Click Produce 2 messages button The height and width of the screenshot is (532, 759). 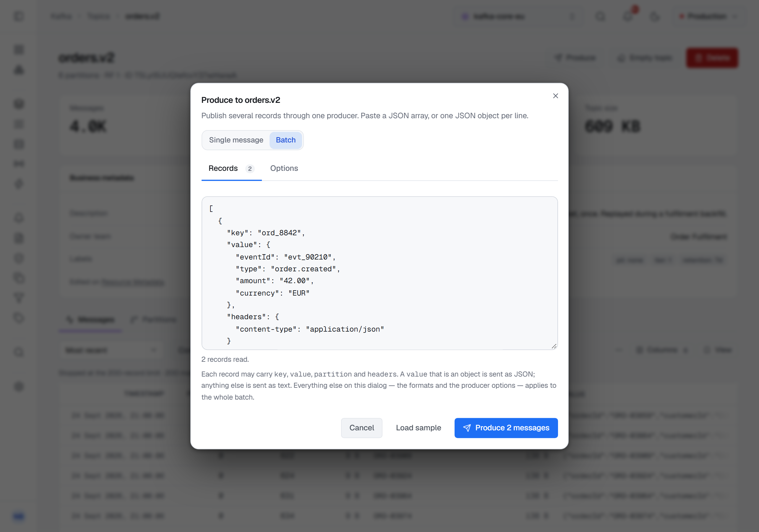(506, 428)
